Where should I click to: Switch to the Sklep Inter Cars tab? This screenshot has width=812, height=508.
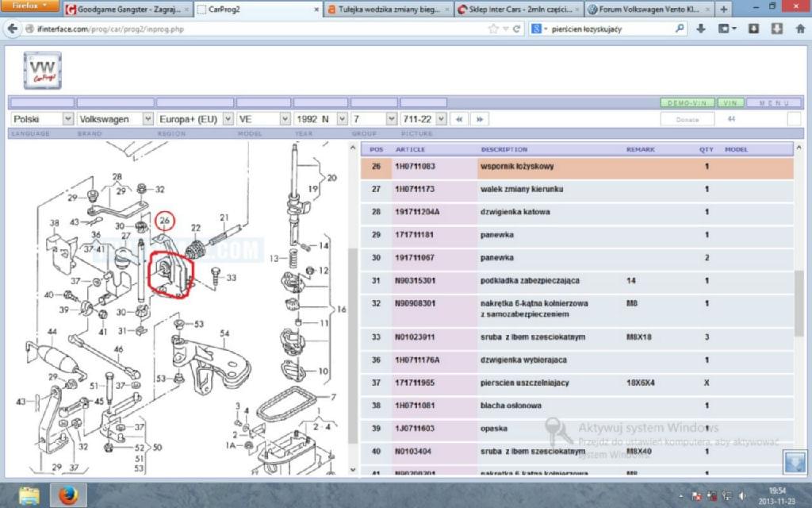point(519,10)
